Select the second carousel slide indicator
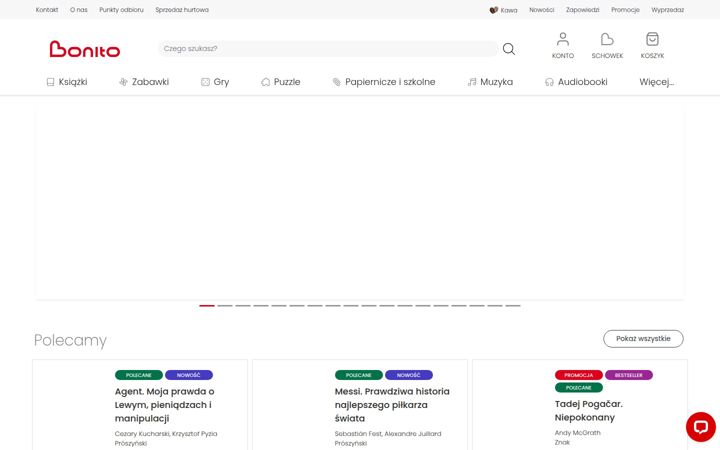The height and width of the screenshot is (450, 720). (x=225, y=305)
